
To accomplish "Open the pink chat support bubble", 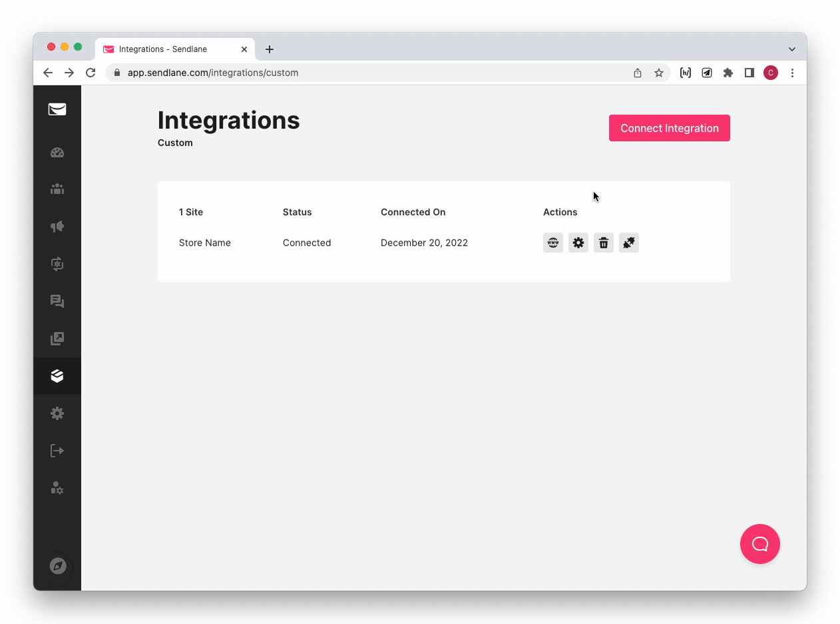I will pos(759,544).
